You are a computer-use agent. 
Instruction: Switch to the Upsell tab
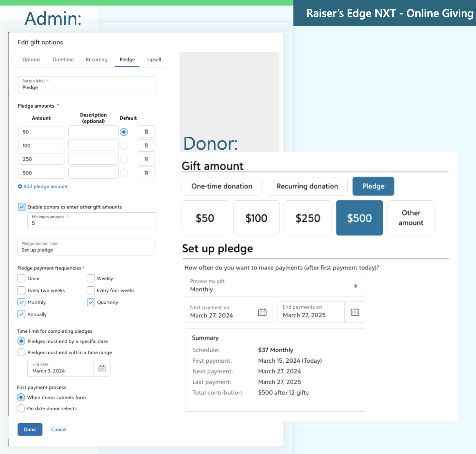click(154, 59)
